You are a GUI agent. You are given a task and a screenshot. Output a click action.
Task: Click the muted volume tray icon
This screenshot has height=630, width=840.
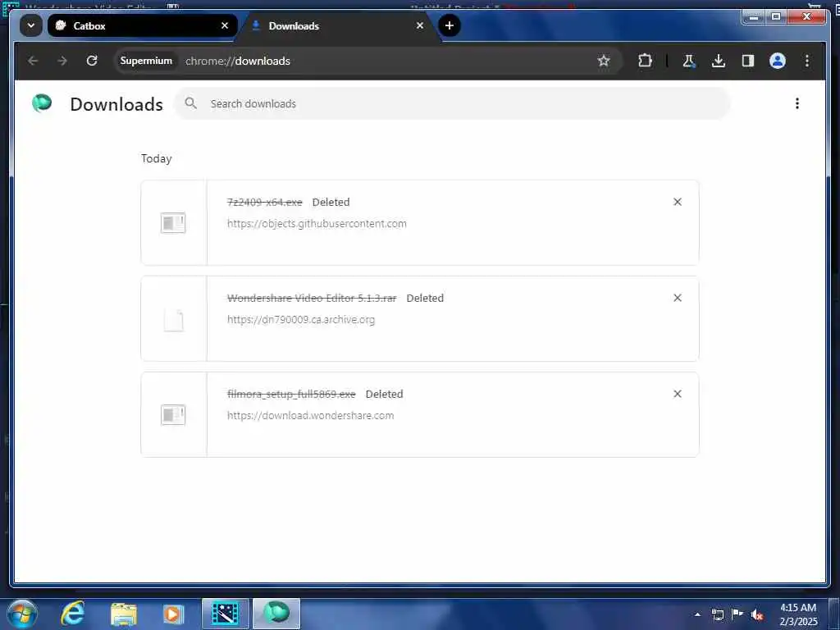pos(757,614)
